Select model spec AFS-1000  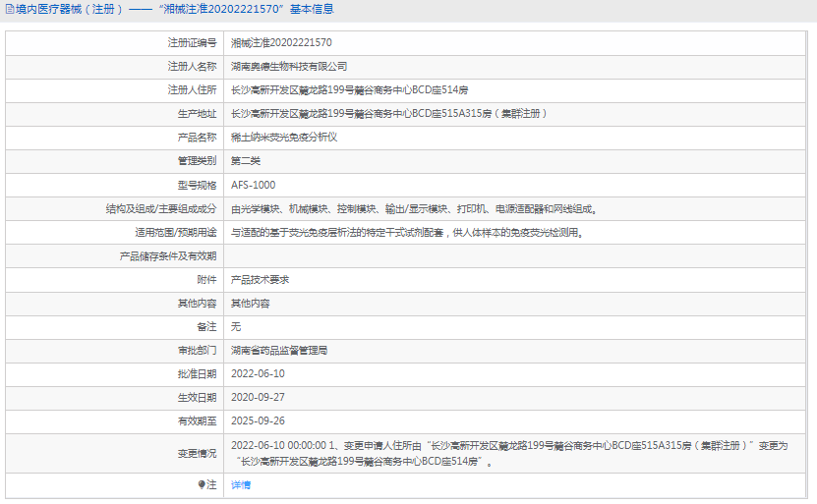click(254, 185)
